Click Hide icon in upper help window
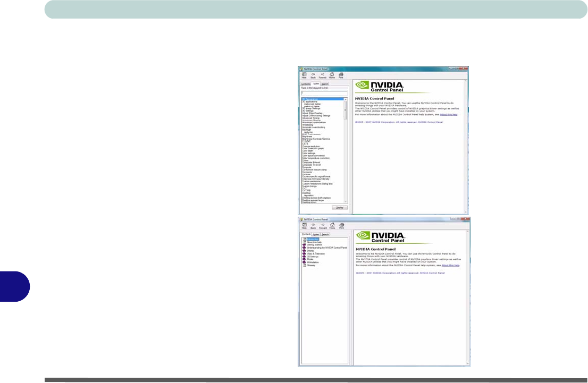This screenshot has width=588, height=383. [304, 75]
